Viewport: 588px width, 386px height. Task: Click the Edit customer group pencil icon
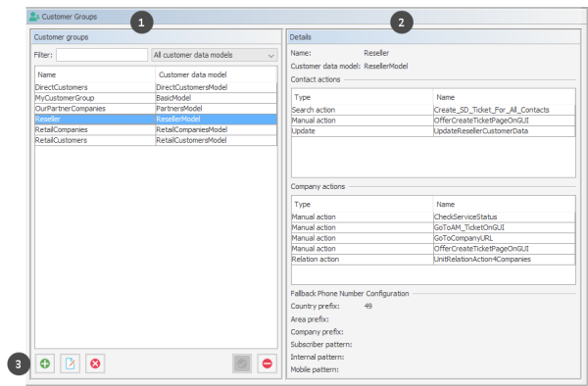click(71, 363)
